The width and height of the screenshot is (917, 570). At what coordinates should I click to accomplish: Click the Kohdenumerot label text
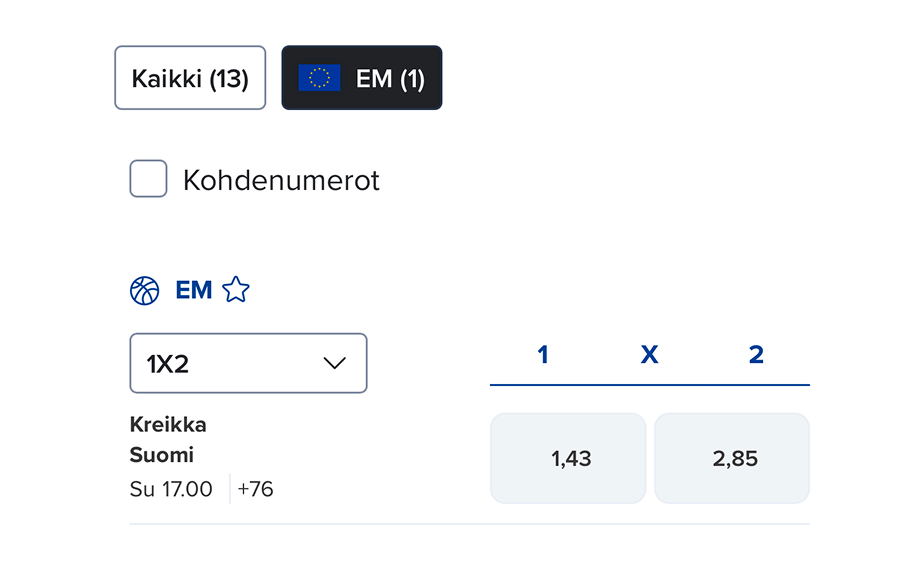click(x=281, y=181)
